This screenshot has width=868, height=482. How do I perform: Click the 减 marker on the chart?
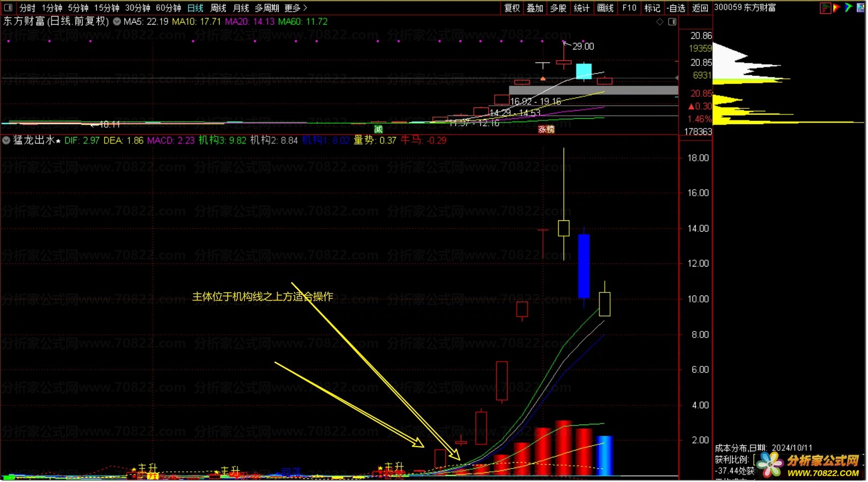point(379,130)
